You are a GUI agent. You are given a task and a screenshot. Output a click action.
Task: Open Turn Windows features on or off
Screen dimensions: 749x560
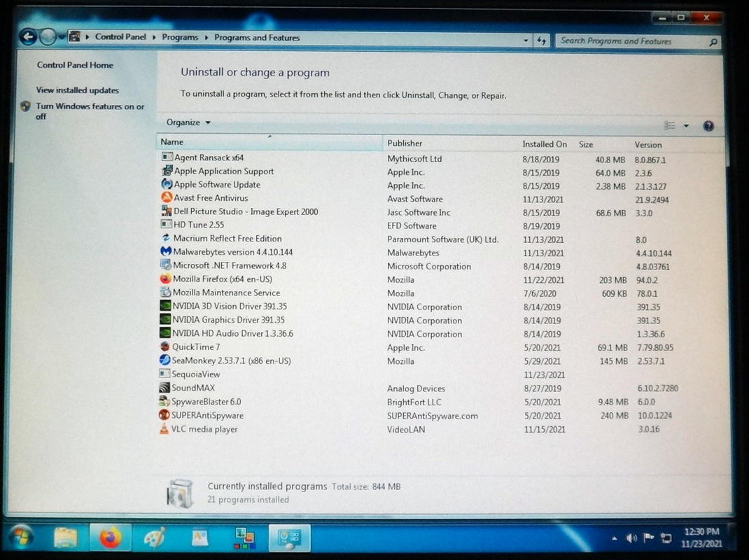tap(90, 111)
